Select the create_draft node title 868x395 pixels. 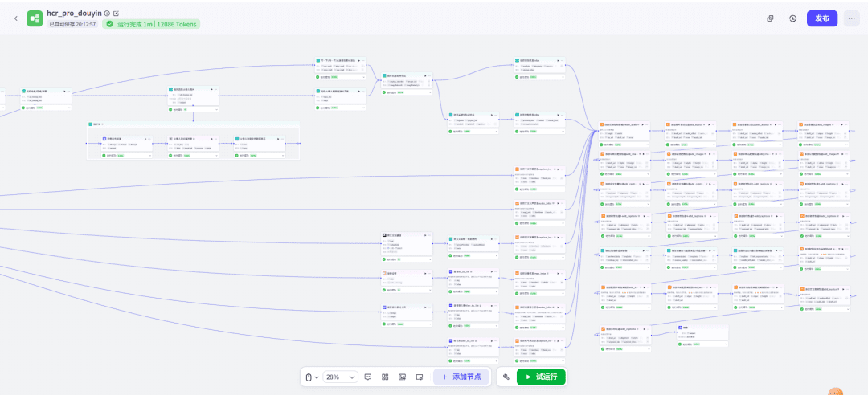(620, 124)
